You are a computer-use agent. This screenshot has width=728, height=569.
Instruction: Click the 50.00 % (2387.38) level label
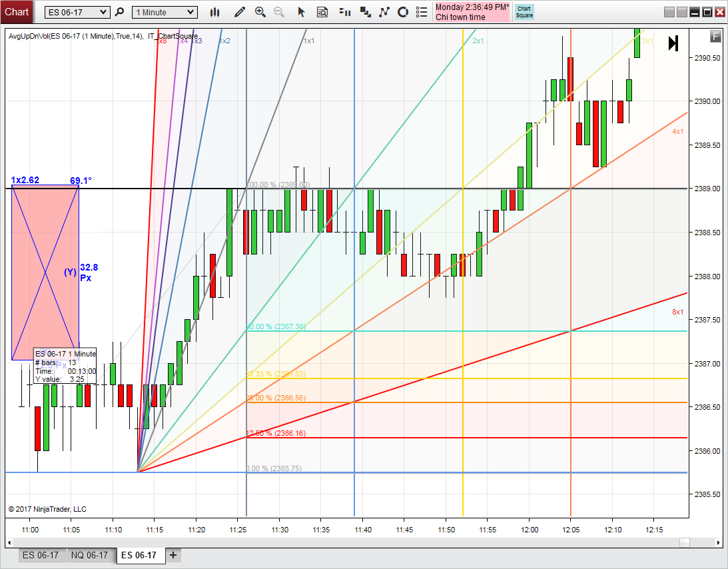276,326
